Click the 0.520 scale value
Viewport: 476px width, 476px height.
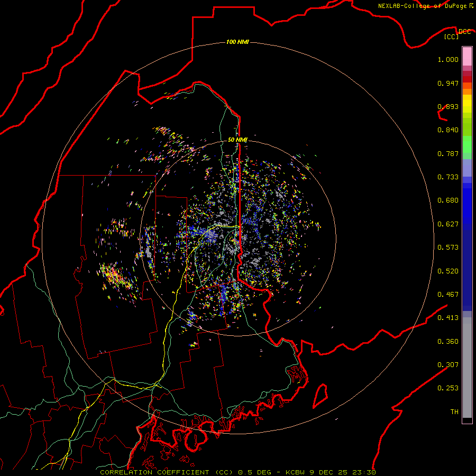[448, 271]
